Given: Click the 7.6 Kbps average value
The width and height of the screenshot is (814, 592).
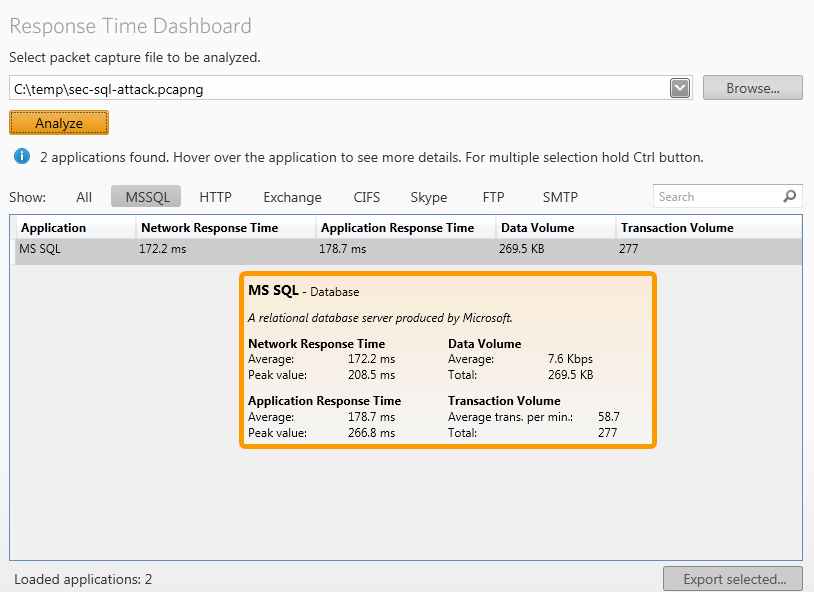Looking at the screenshot, I should (x=570, y=359).
